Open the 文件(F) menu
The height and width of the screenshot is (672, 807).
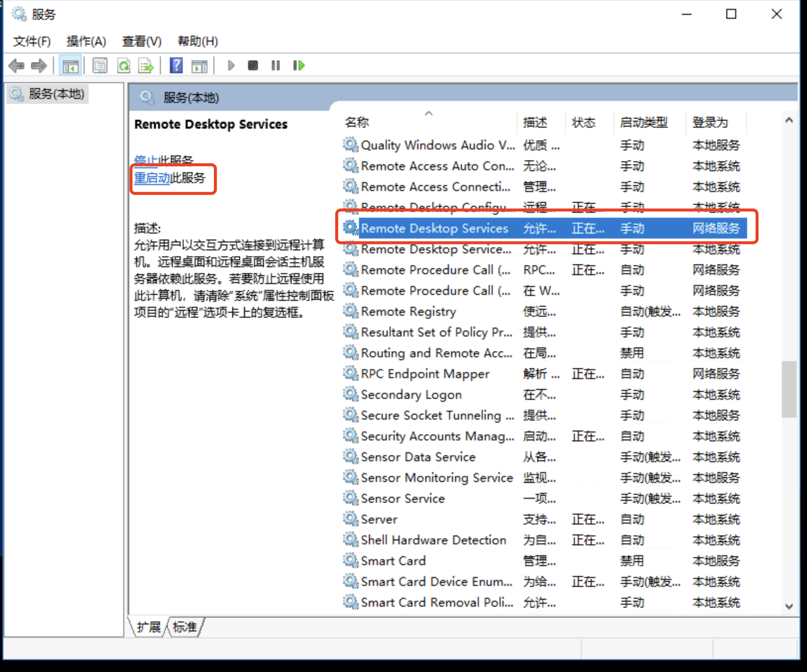tap(32, 41)
